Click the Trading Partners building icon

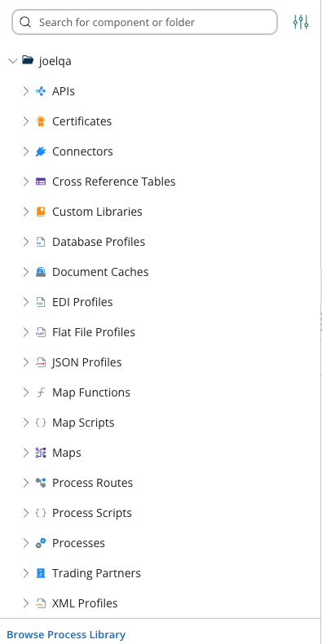[40, 573]
